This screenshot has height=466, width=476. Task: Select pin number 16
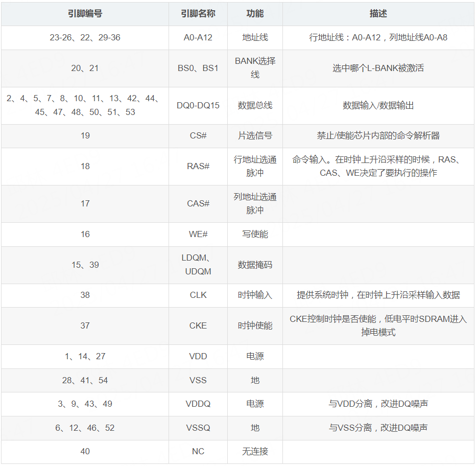click(85, 234)
